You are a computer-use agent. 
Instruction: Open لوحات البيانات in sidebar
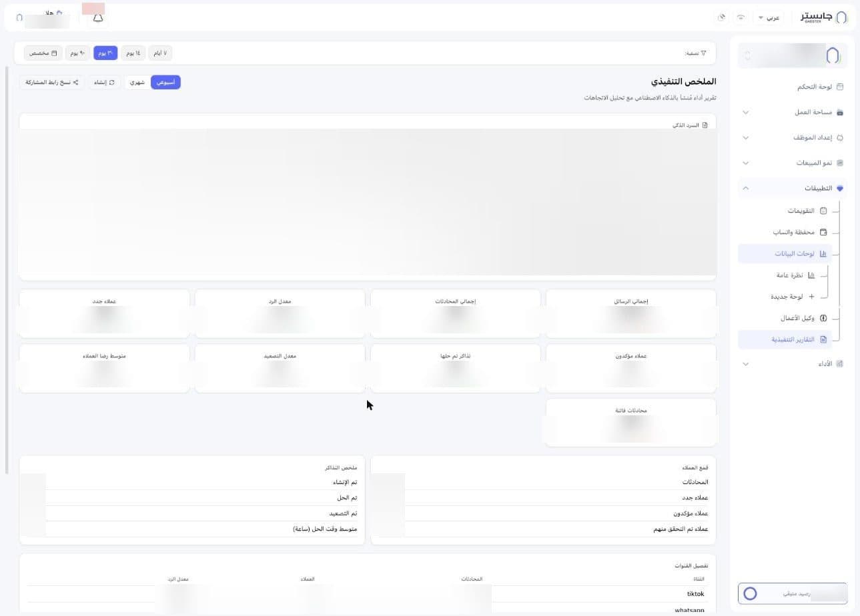[x=785, y=253]
